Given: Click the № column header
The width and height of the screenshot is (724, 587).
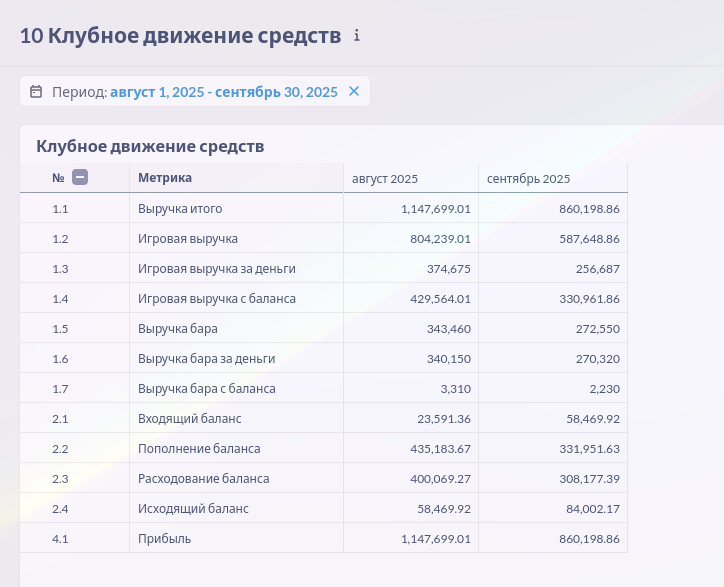Looking at the screenshot, I should (58, 178).
